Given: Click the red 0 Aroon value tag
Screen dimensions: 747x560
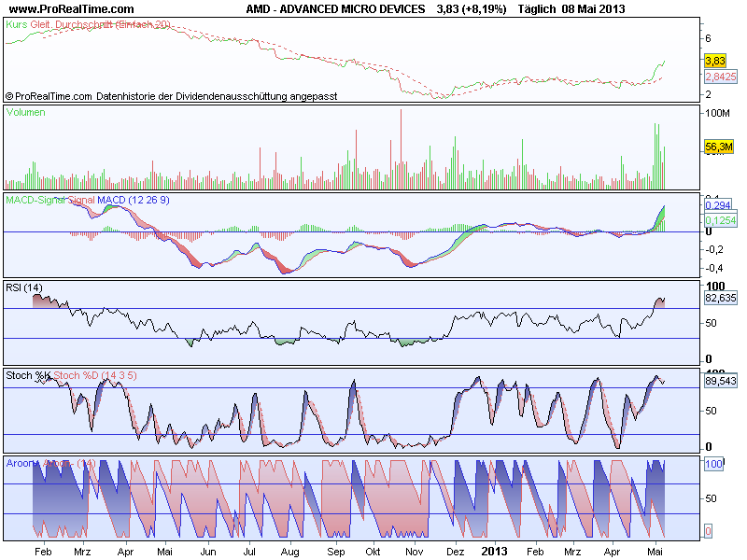Looking at the screenshot, I should pos(708,531).
